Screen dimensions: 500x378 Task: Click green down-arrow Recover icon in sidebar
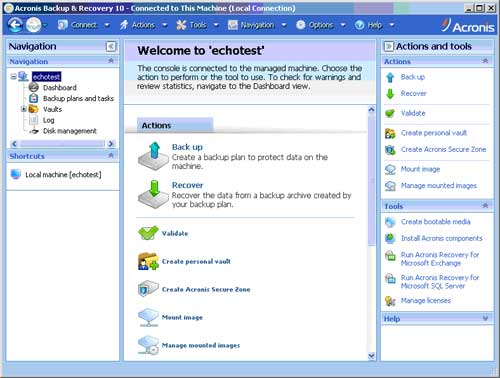[x=390, y=94]
